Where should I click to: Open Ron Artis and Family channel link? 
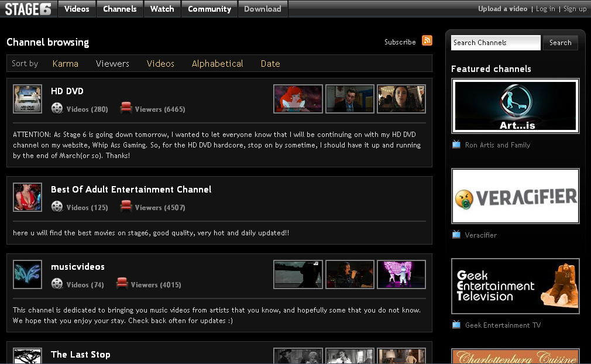point(497,145)
